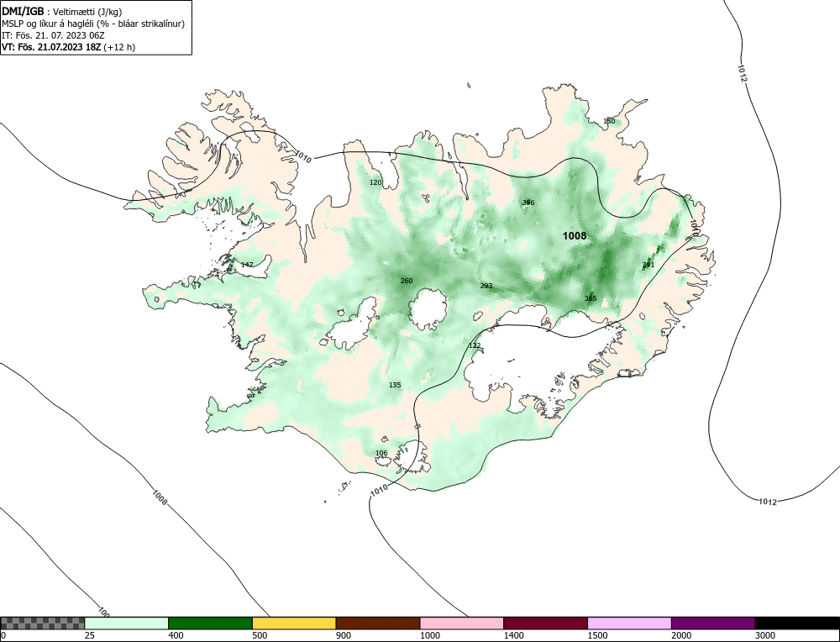
Task: Select the CAPE value 106 on the map
Action: pos(381,454)
